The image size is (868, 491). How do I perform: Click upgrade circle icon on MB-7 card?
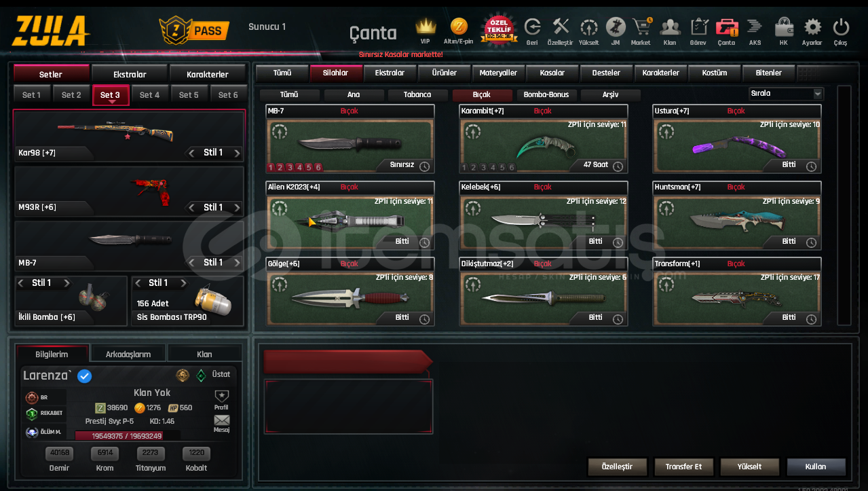279,132
